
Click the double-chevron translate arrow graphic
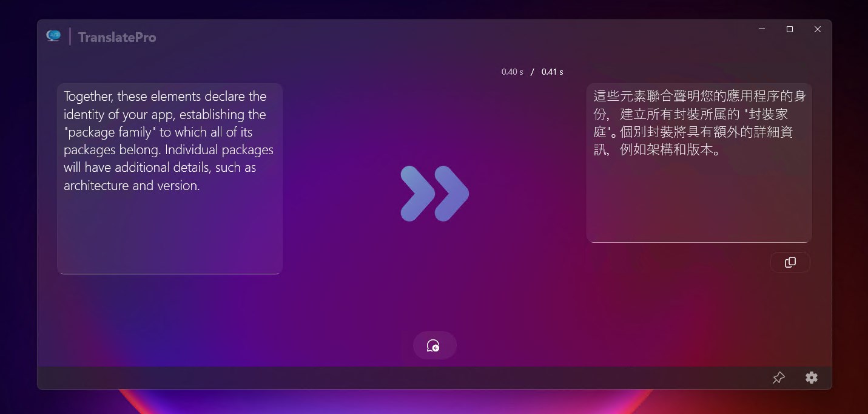(x=434, y=193)
